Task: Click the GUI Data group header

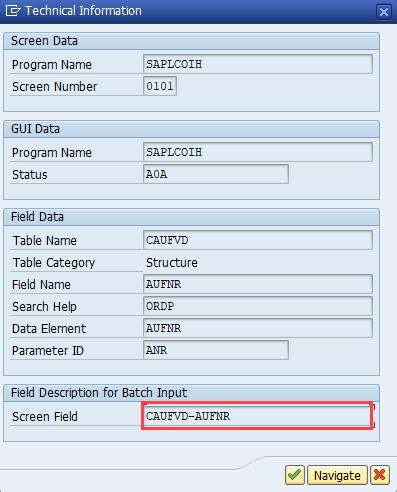Action: pyautogui.click(x=191, y=129)
